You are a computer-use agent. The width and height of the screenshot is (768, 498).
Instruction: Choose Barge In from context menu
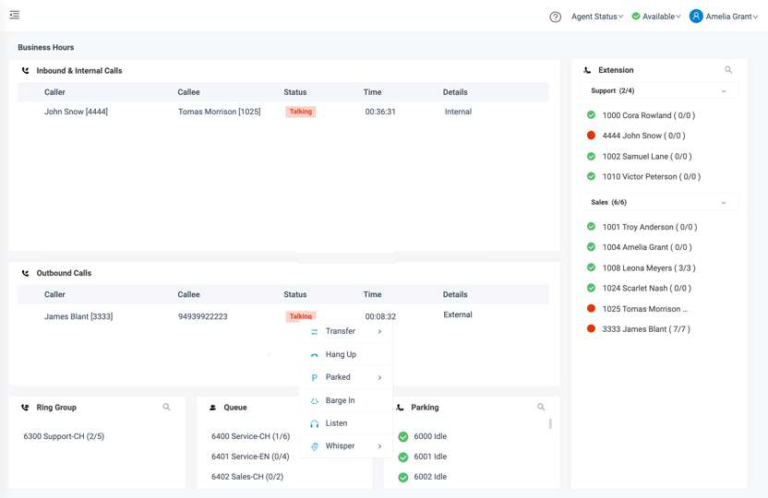(340, 400)
